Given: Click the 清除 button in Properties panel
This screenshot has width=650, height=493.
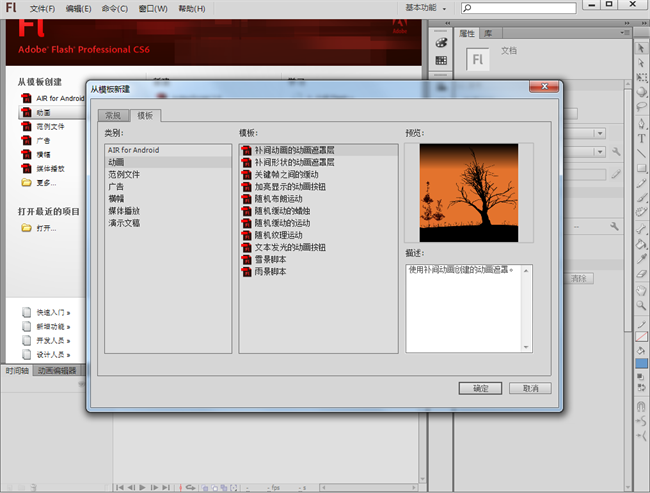Looking at the screenshot, I should 578,278.
